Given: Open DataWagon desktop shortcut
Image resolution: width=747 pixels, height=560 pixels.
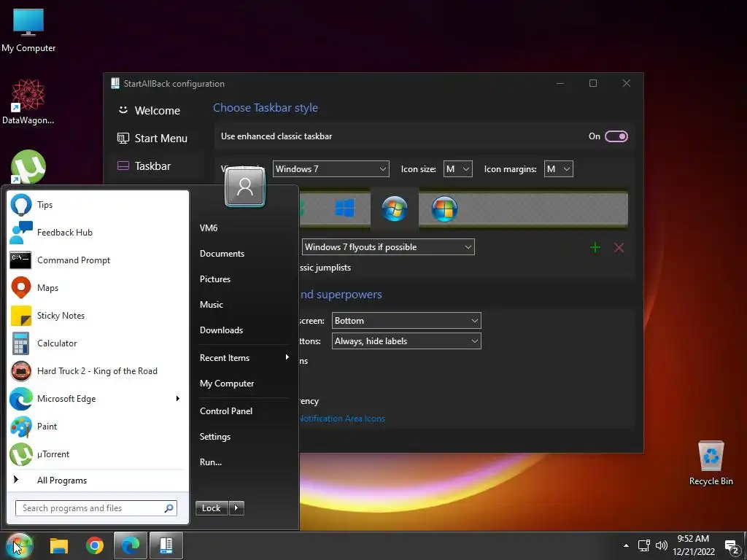Looking at the screenshot, I should [x=28, y=101].
